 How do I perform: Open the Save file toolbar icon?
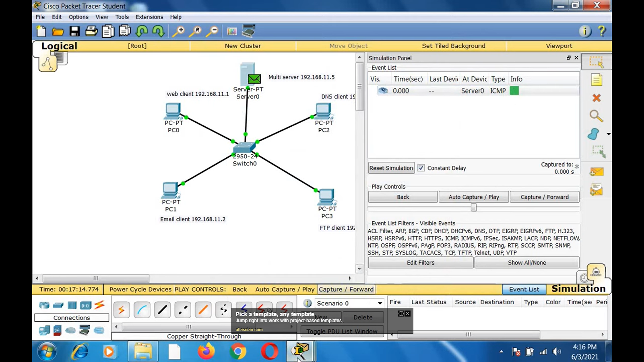pyautogui.click(x=74, y=31)
